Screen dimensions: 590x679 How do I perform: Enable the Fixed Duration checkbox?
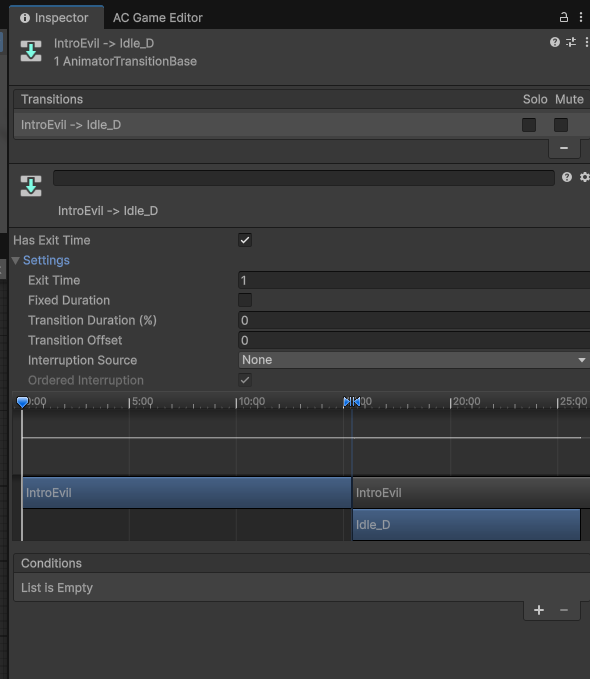coord(245,300)
